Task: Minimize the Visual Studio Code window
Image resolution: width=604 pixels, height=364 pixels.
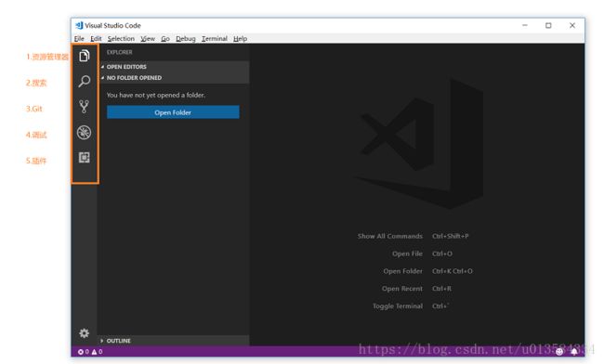Action: pos(525,25)
